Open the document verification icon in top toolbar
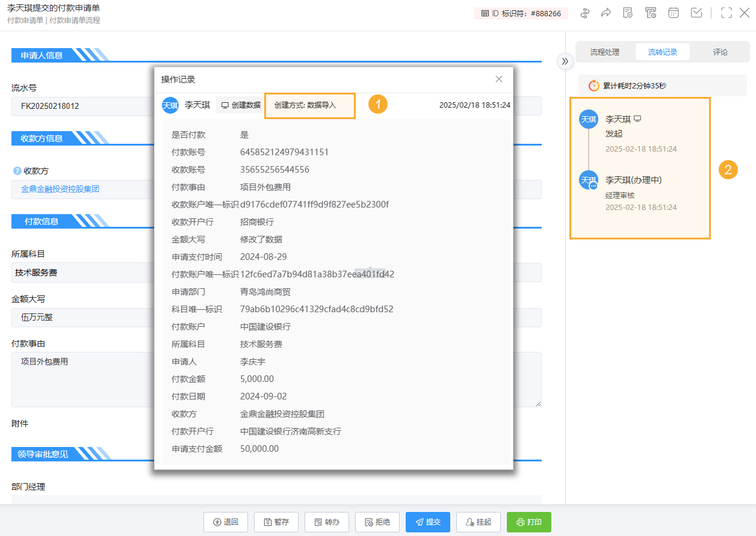756x536 pixels. click(628, 13)
